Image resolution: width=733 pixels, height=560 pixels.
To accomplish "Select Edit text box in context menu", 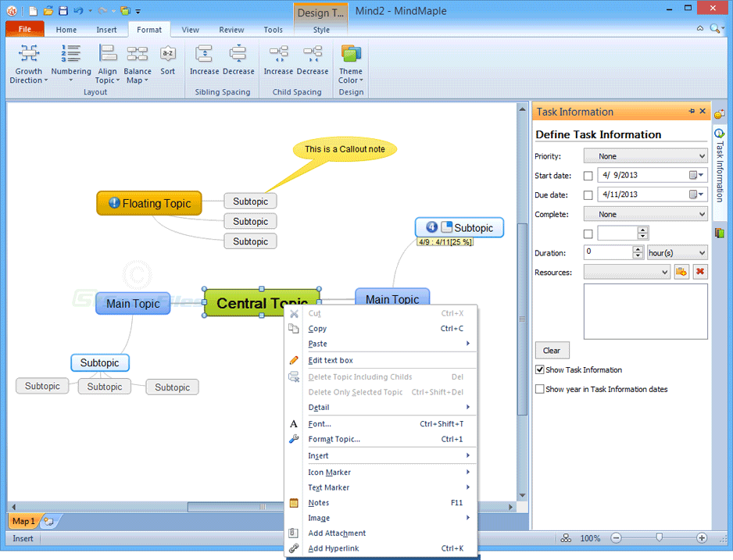I will point(381,360).
